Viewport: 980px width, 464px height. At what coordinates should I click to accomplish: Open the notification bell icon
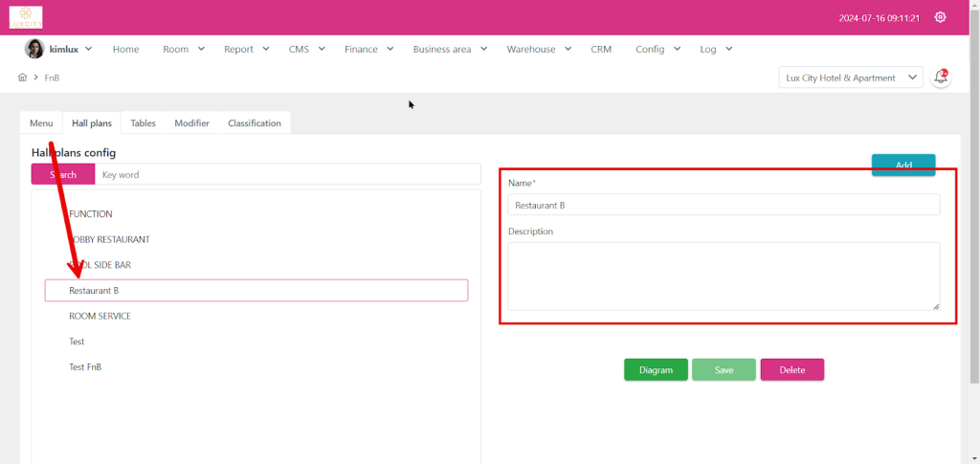point(941,77)
